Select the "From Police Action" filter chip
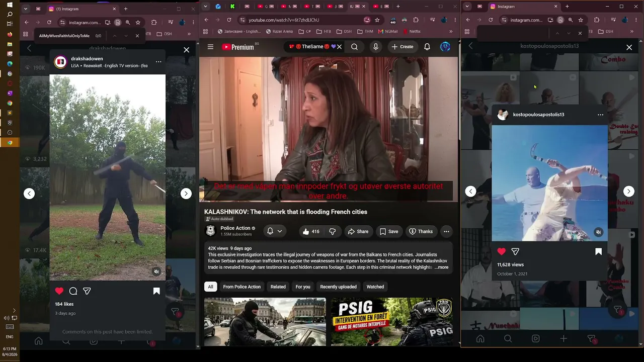The image size is (644, 362). [x=242, y=287]
